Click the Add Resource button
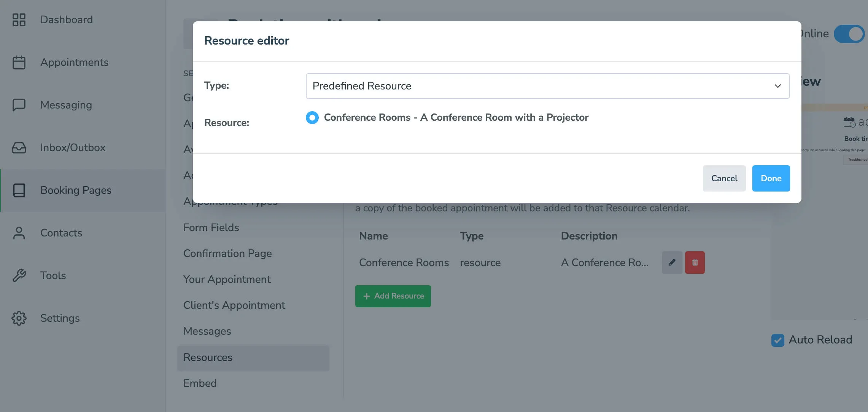 pos(393,296)
